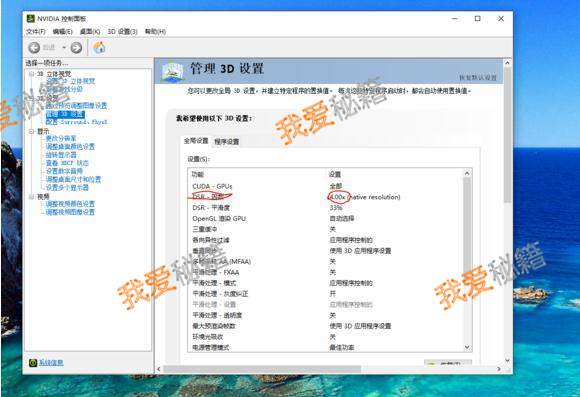This screenshot has width=580, height=397.
Task: Collapse the 3D 立体视觉 tree node
Action: [31, 74]
